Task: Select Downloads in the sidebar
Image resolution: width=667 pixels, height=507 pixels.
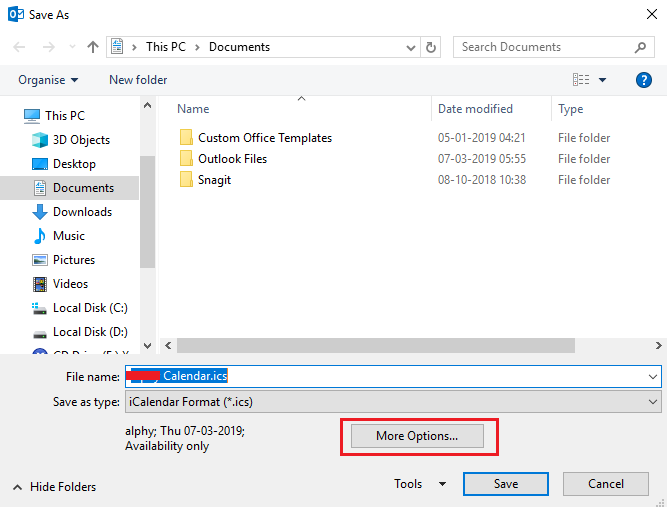Action: coord(81,212)
